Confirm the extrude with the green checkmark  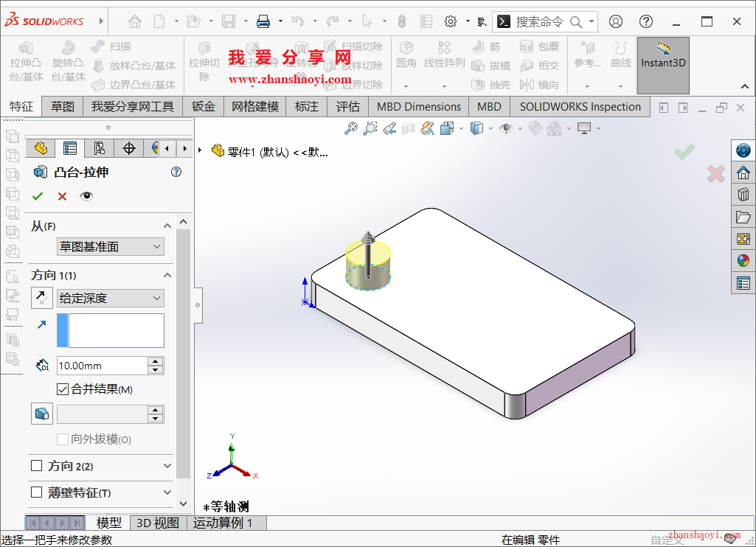click(37, 196)
